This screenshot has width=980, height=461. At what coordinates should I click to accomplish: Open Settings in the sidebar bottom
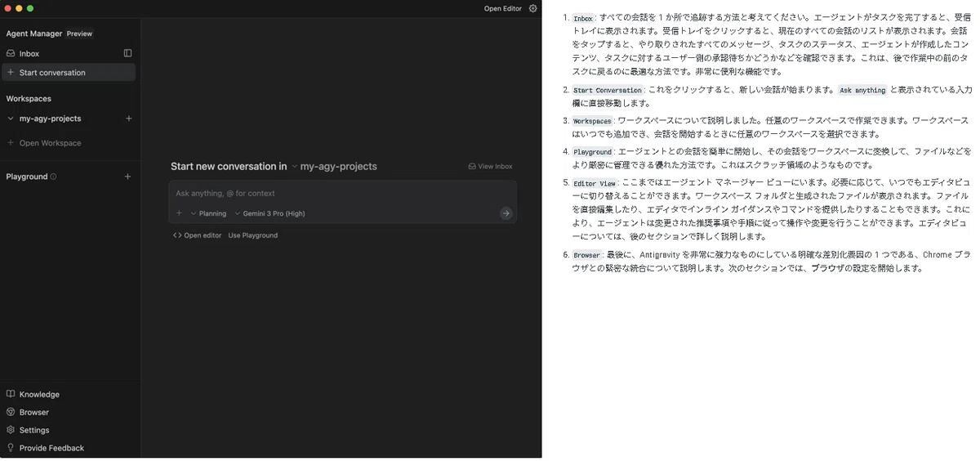click(x=34, y=431)
